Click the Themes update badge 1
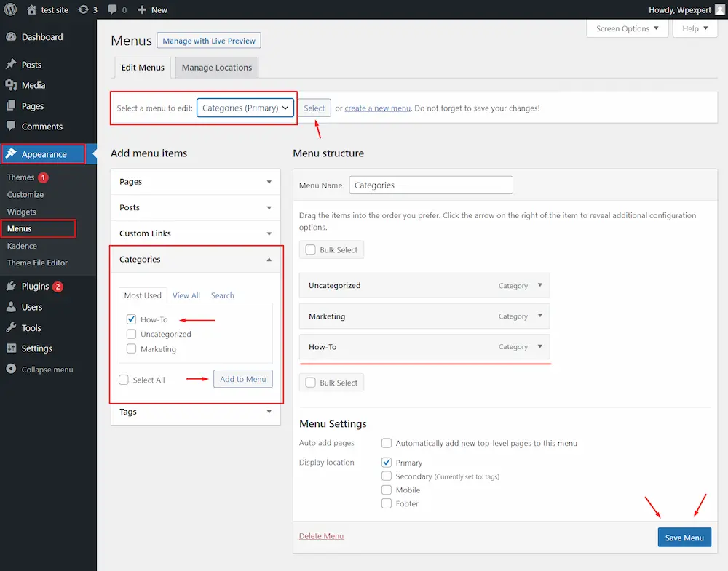Viewport: 728px width, 571px height. click(43, 177)
